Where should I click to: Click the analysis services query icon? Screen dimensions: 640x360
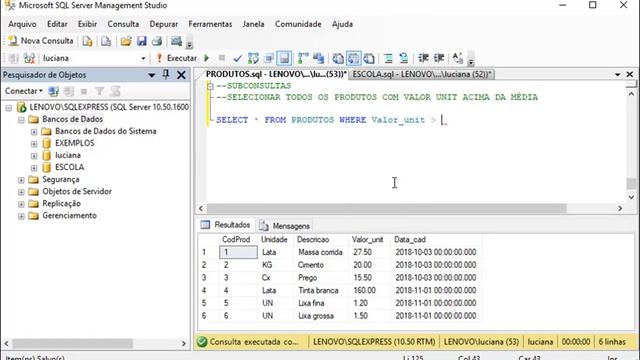(106, 41)
